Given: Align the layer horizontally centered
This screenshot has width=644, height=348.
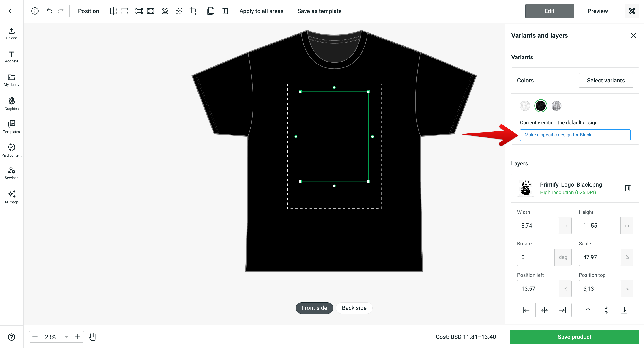Looking at the screenshot, I should coord(544,310).
